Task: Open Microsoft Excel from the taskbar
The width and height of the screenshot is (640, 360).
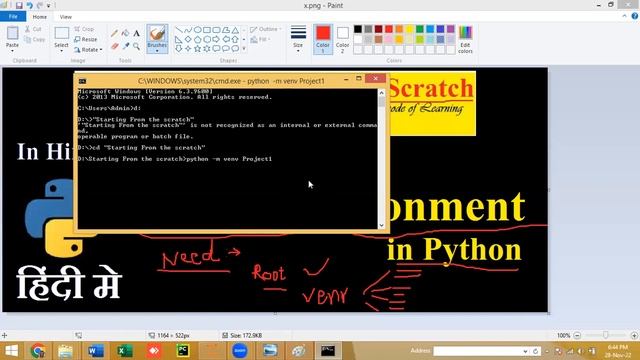Action: pyautogui.click(x=124, y=351)
